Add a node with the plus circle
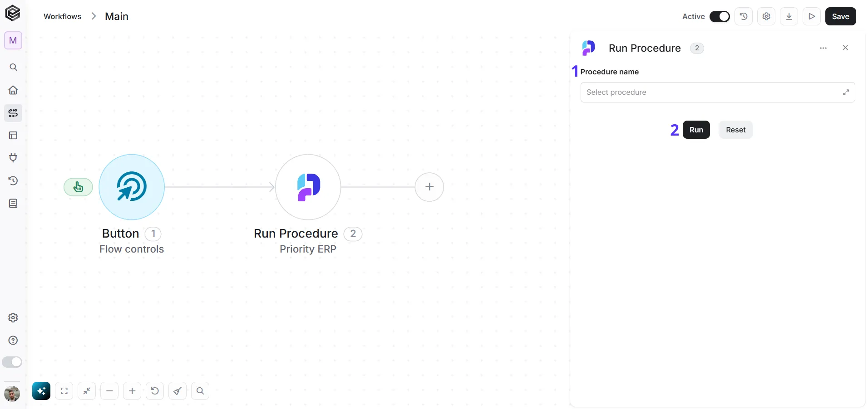This screenshot has width=868, height=409. click(x=429, y=187)
